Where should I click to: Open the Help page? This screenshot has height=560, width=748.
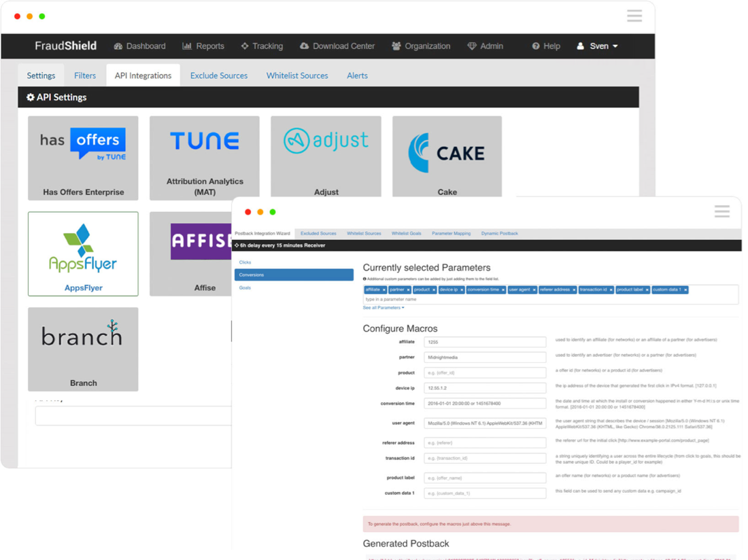(546, 46)
